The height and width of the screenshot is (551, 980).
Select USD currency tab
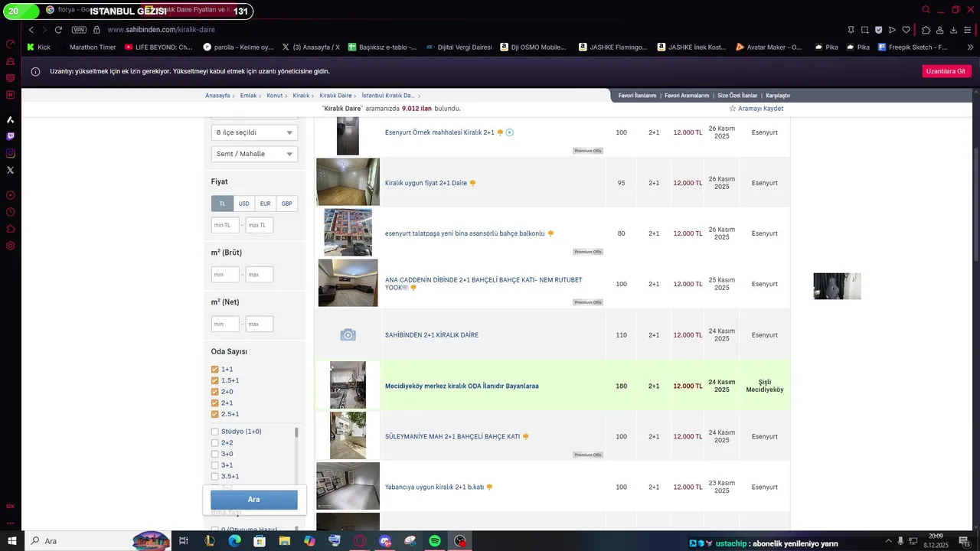[x=243, y=204]
